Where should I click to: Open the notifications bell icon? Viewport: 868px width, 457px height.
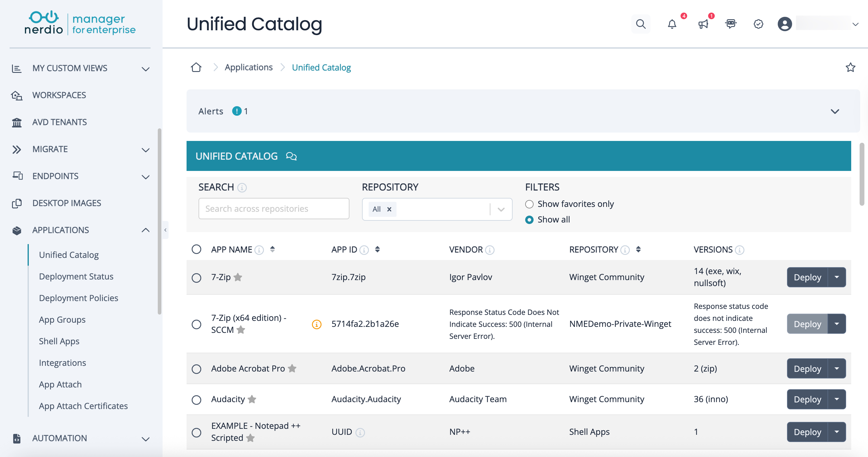coord(672,24)
